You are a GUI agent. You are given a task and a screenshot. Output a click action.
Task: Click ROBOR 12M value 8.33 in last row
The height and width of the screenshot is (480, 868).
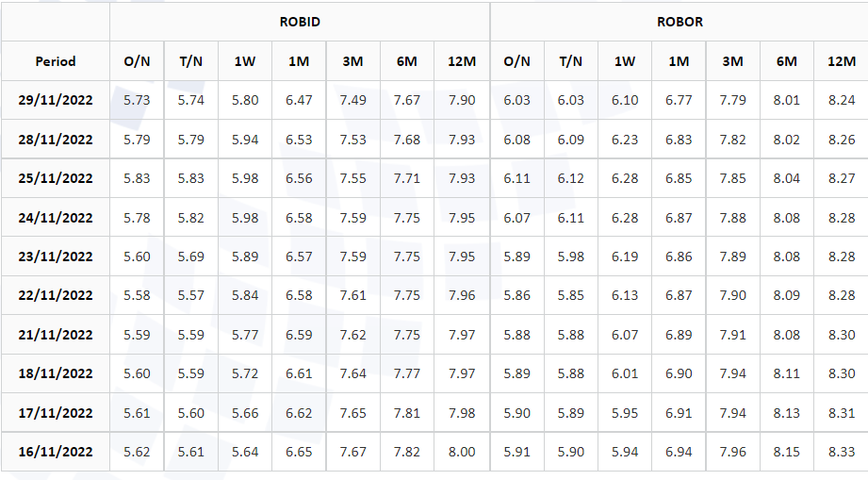pyautogui.click(x=841, y=452)
